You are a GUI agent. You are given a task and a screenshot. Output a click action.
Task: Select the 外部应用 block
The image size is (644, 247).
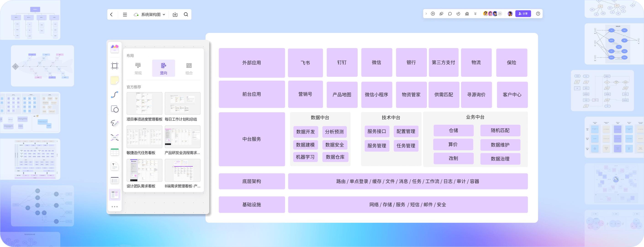click(x=252, y=63)
